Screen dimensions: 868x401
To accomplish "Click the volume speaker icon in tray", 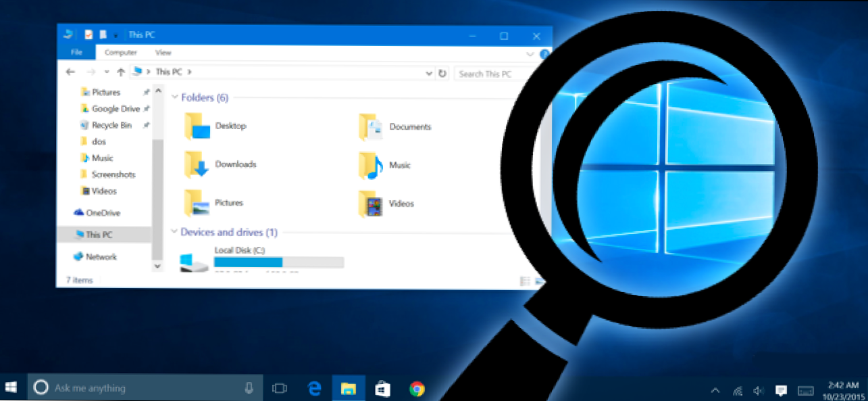I will pos(758,390).
